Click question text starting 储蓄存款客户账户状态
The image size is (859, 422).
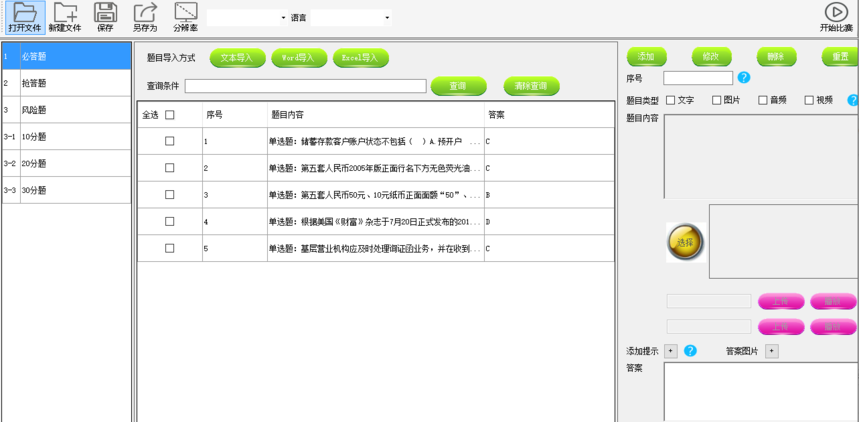375,141
